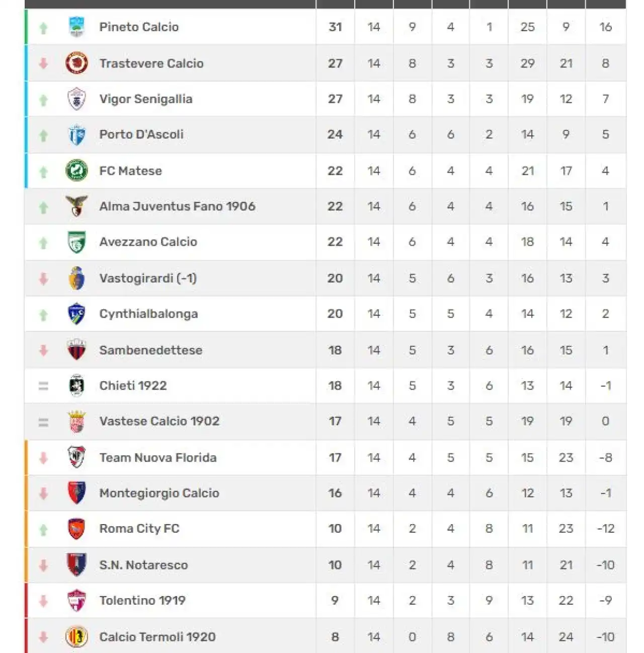Click the Chieti 1922 black-white crest
Image resolution: width=644 pixels, height=653 pixels.
76,386
